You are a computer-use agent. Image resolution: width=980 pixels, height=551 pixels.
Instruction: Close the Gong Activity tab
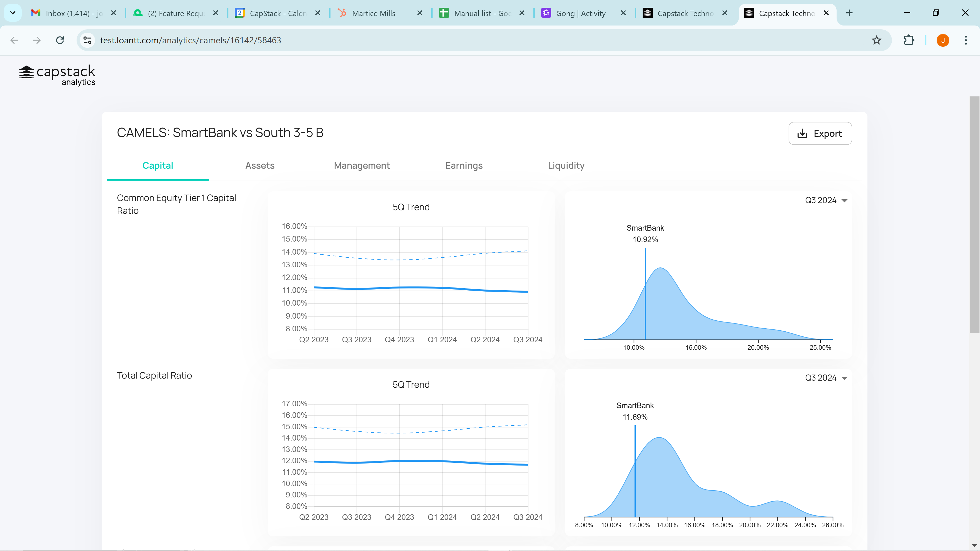tap(623, 13)
